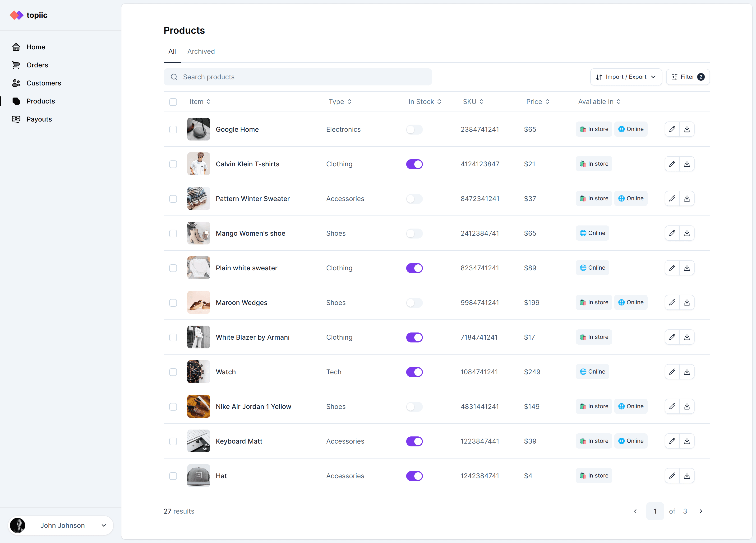The width and height of the screenshot is (756, 543).
Task: Click the Payouts cash icon in the sidebar
Action: 16,119
